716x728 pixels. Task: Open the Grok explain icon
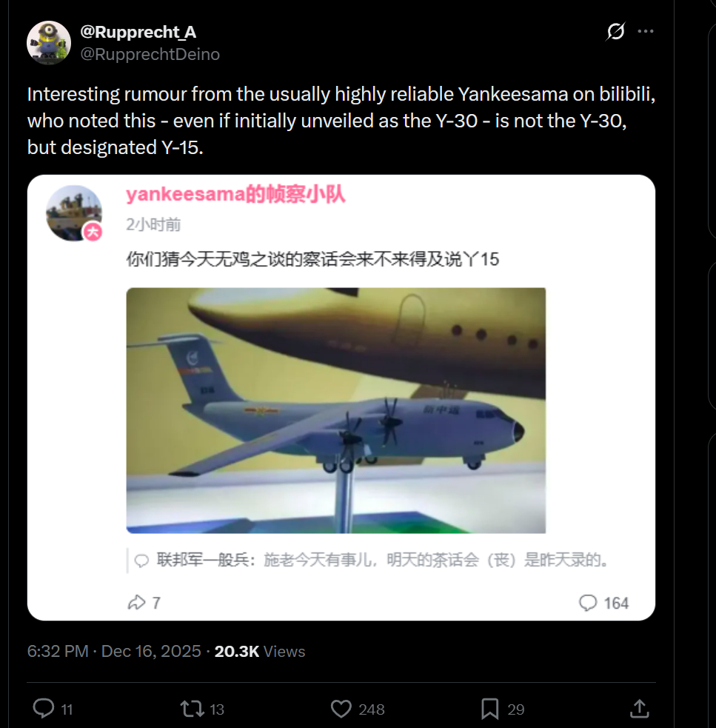(x=615, y=32)
